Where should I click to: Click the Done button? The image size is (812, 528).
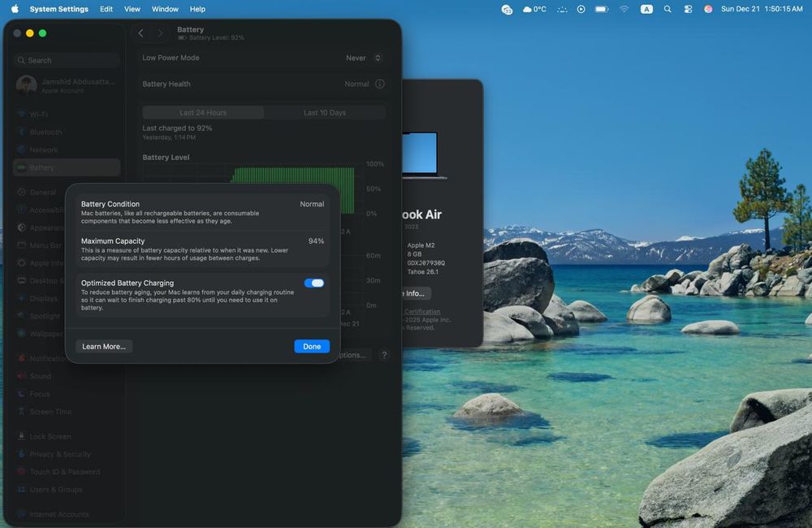click(312, 346)
